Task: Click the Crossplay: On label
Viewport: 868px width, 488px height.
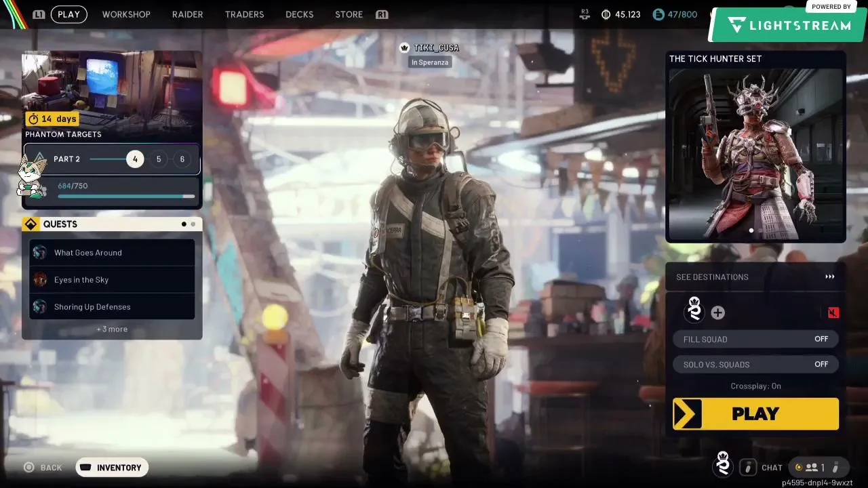Action: pos(755,386)
